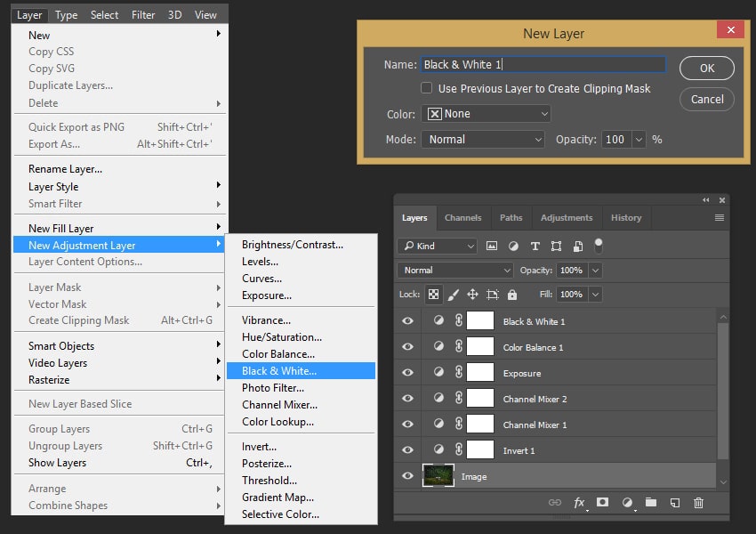Open the Kind filter dropdown
The width and height of the screenshot is (756, 534).
click(x=438, y=246)
